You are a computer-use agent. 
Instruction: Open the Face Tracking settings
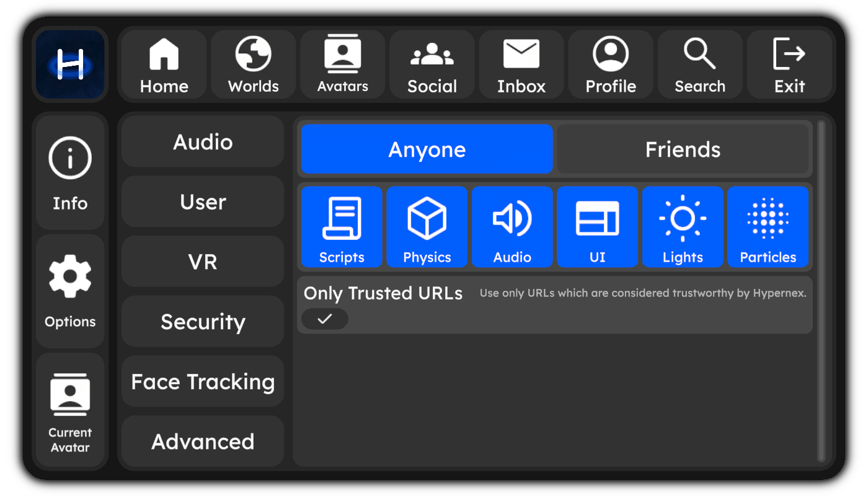tap(203, 381)
